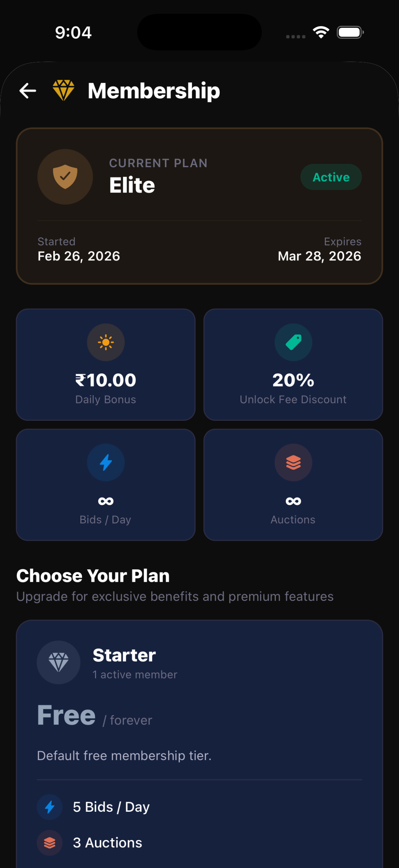The image size is (399, 868).
Task: Click the diamond icon beside Membership title
Action: tap(64, 90)
